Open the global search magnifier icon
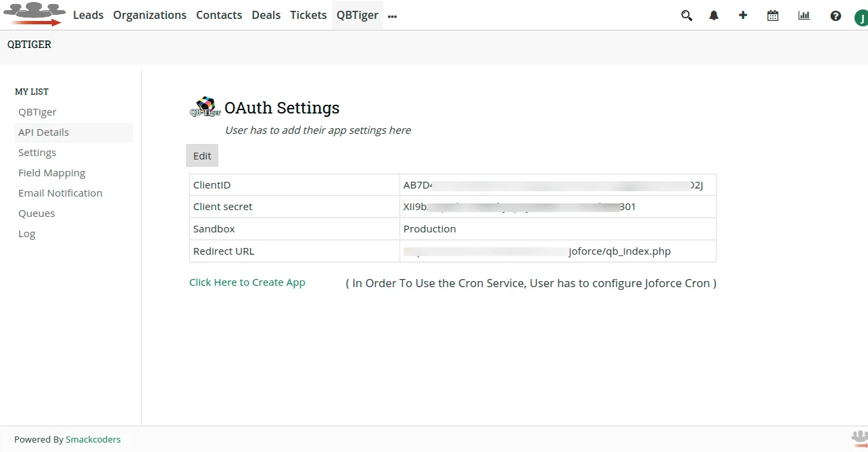Screen dimensions: 868x452 (x=686, y=15)
